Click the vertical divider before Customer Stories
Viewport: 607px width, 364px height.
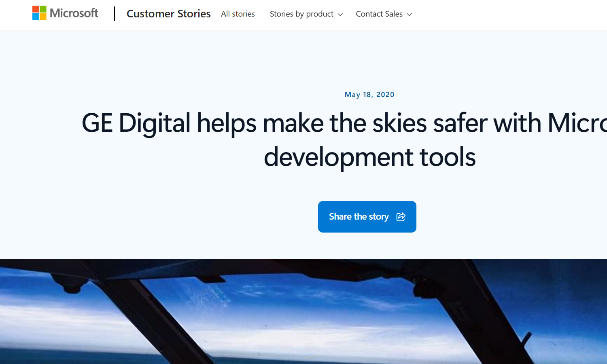click(115, 14)
